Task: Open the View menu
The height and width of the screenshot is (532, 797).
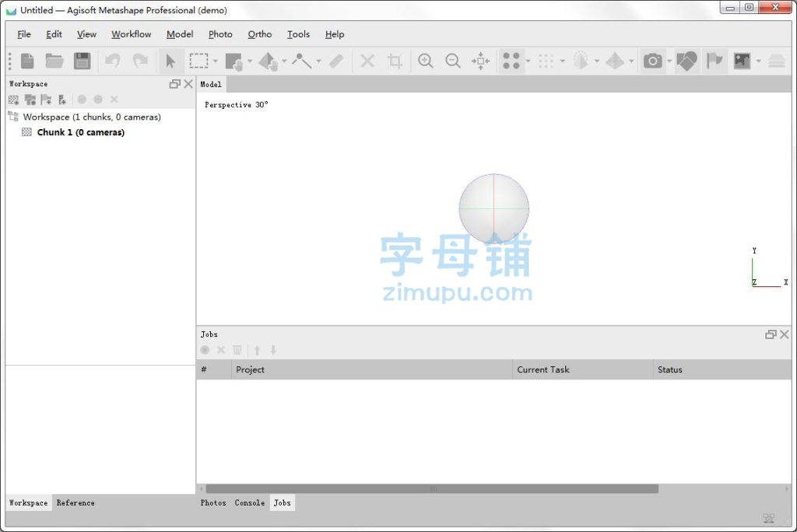Action: tap(86, 34)
